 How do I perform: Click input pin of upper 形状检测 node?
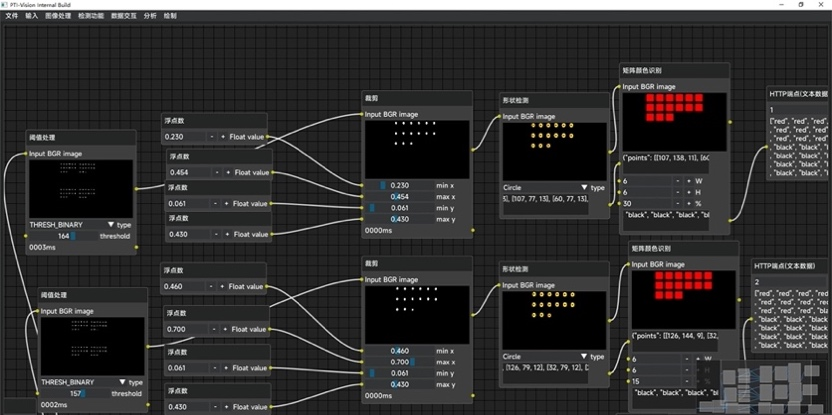(500, 117)
